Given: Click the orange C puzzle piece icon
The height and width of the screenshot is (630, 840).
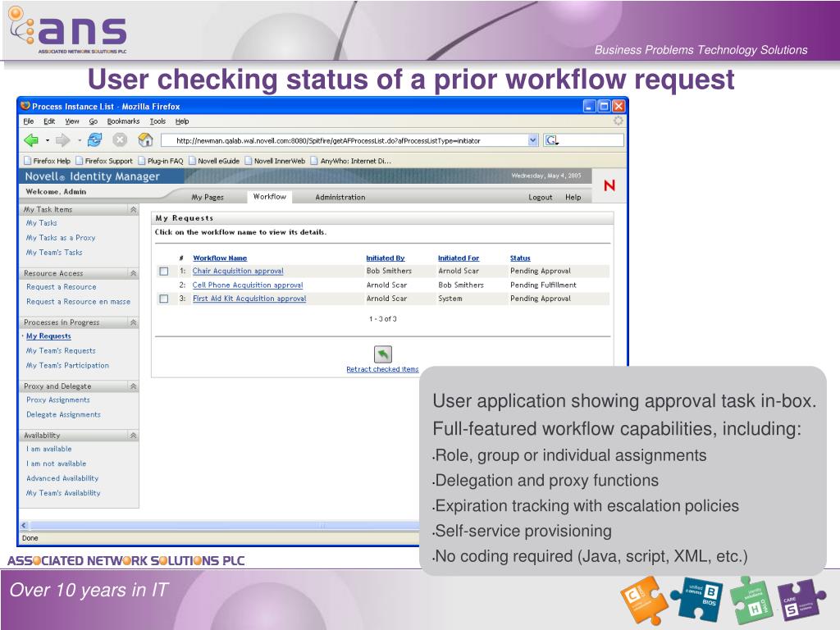Looking at the screenshot, I should (x=643, y=600).
